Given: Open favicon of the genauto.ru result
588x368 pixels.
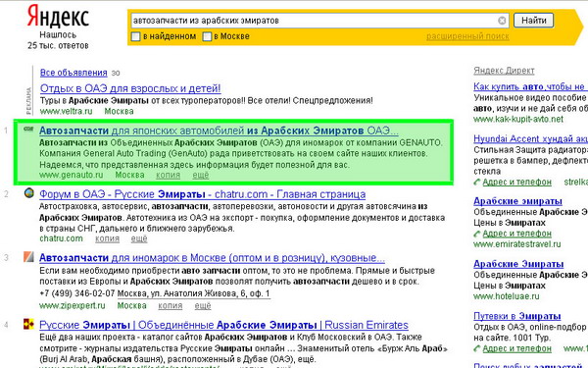Looking at the screenshot, I should 28,129.
